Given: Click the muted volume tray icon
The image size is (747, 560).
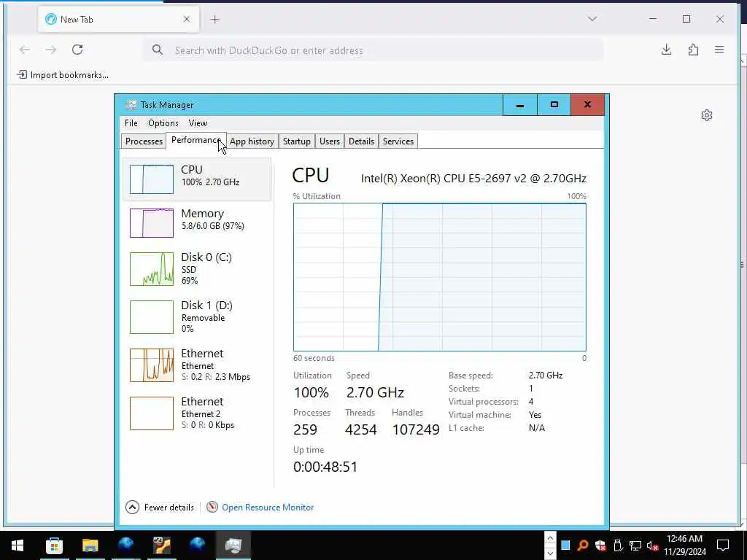Looking at the screenshot, I should pos(653,545).
